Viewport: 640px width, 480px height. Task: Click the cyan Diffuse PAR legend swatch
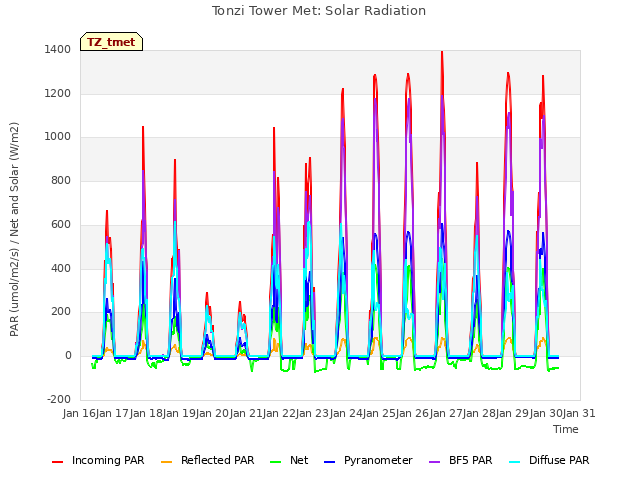click(x=515, y=462)
